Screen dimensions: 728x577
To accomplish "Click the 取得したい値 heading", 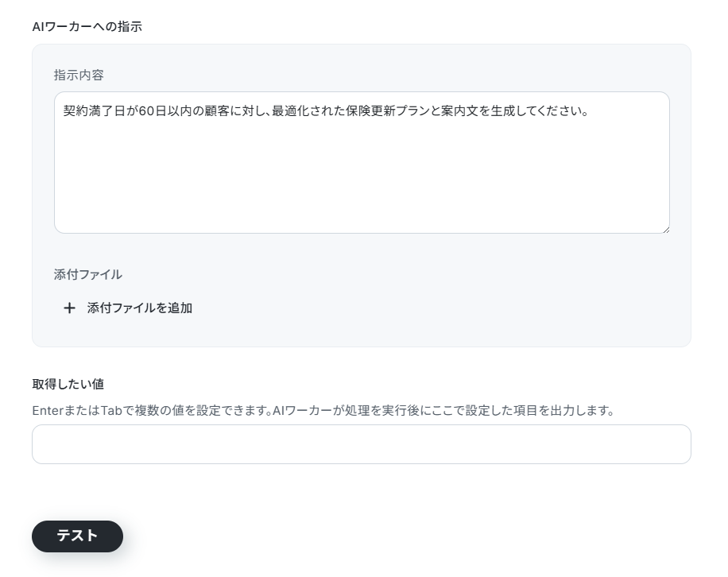I will (x=68, y=385).
